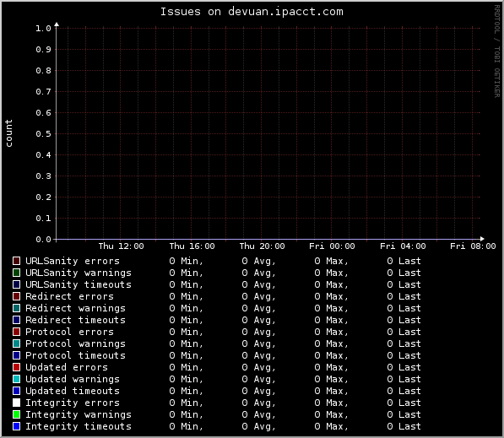Click the Redirect errors legend swatch
Image resolution: width=504 pixels, height=438 pixels.
tap(16, 296)
